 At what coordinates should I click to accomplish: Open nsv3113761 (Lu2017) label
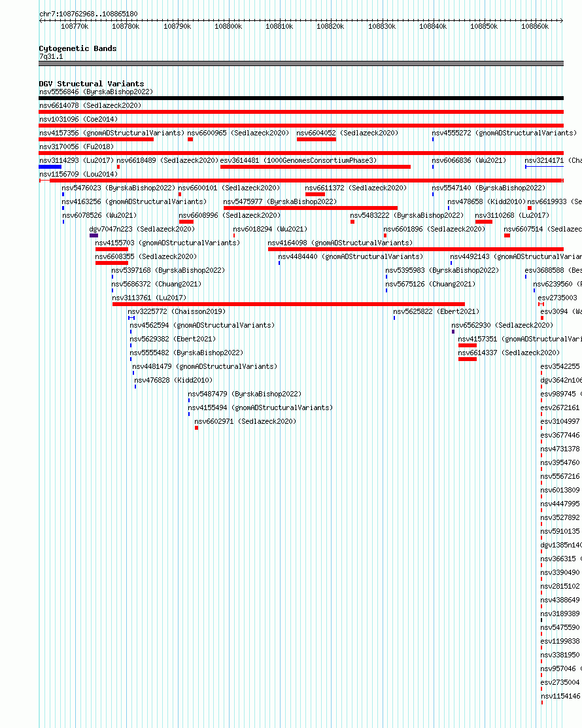[x=150, y=298]
